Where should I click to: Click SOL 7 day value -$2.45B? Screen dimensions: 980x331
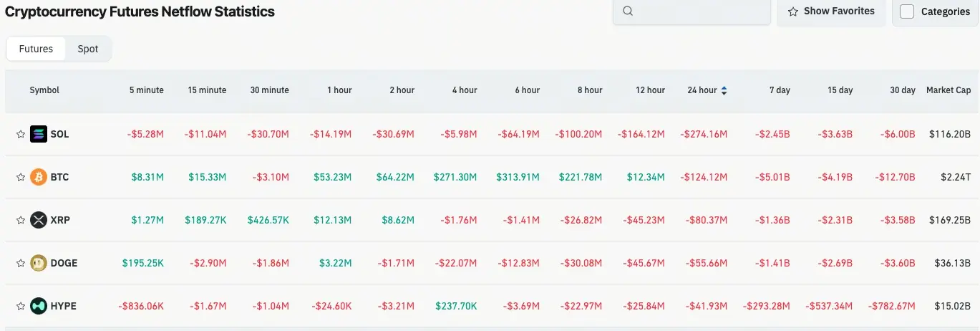click(x=772, y=134)
